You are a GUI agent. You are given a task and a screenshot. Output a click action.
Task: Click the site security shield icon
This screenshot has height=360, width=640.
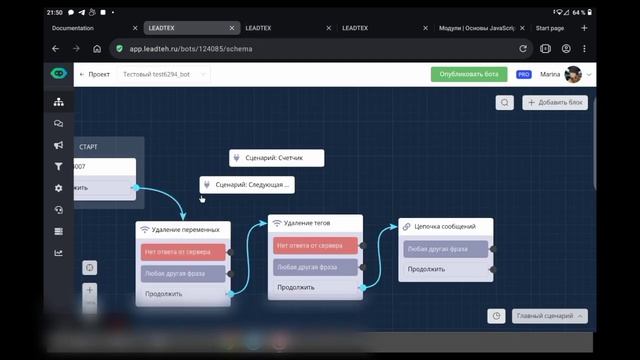click(x=119, y=49)
